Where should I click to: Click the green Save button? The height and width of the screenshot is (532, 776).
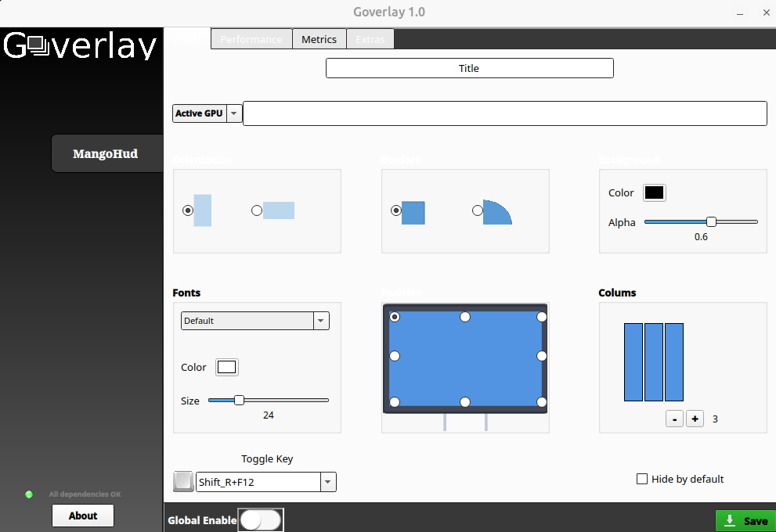[x=745, y=520]
